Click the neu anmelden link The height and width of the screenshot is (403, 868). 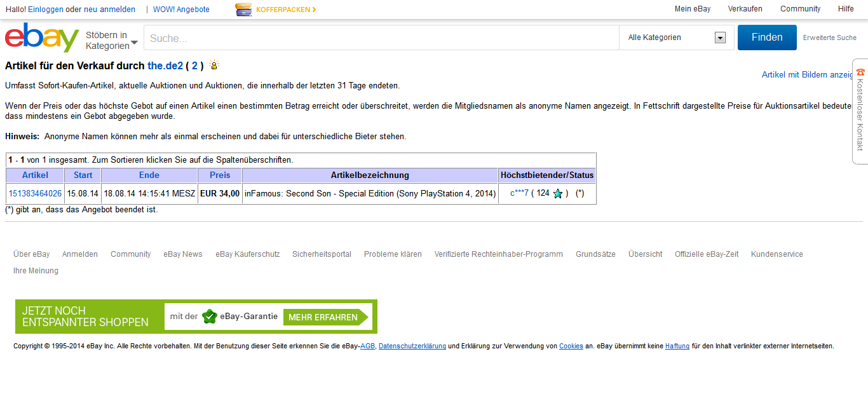[x=109, y=10]
